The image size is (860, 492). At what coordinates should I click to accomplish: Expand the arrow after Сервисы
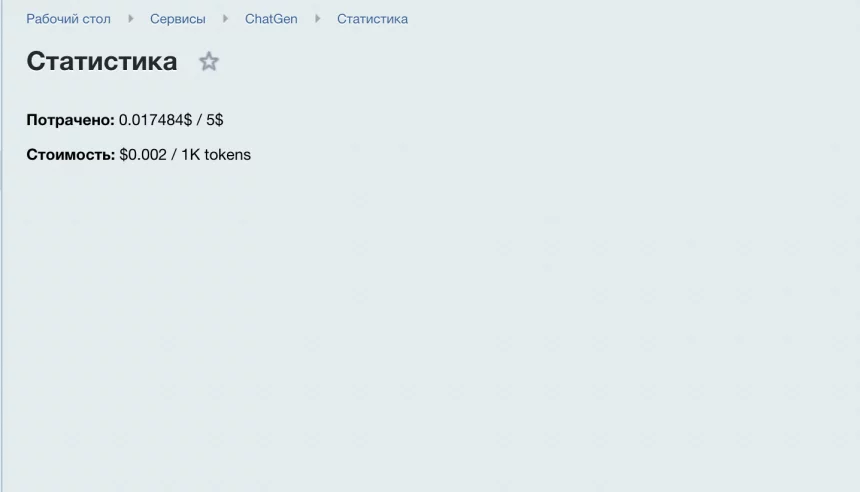[225, 19]
